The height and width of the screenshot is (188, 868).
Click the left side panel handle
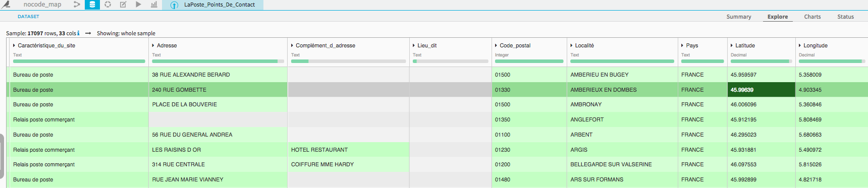pyautogui.click(x=2, y=156)
